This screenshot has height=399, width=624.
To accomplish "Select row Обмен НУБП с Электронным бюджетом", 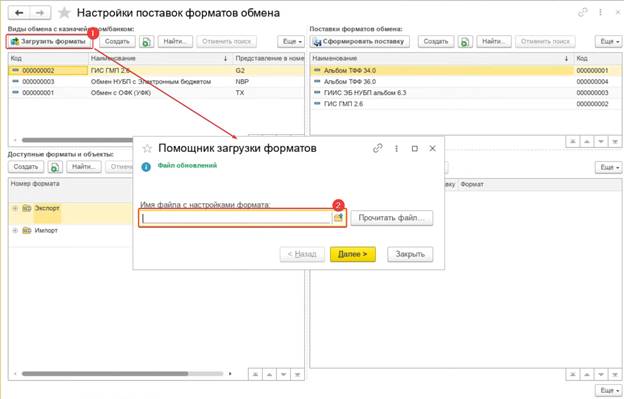I will pyautogui.click(x=156, y=82).
